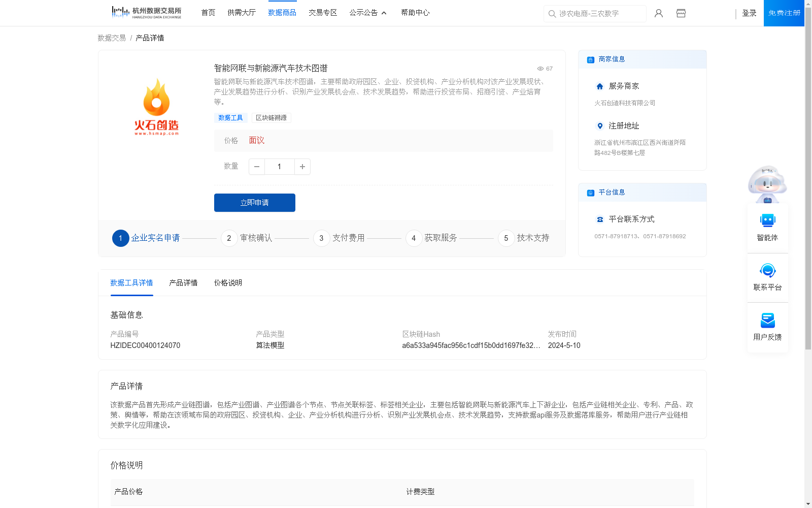
Task: Click the price value 面议
Action: (256, 141)
